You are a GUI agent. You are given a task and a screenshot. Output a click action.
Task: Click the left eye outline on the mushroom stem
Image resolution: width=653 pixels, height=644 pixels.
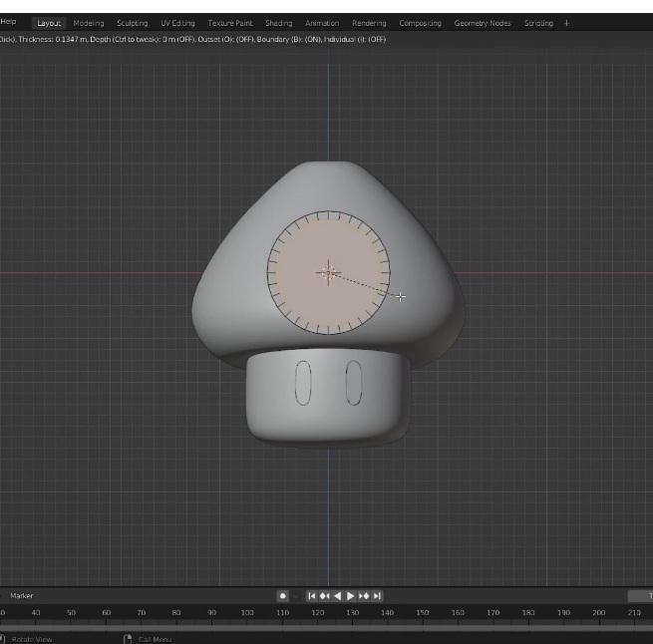tap(303, 383)
